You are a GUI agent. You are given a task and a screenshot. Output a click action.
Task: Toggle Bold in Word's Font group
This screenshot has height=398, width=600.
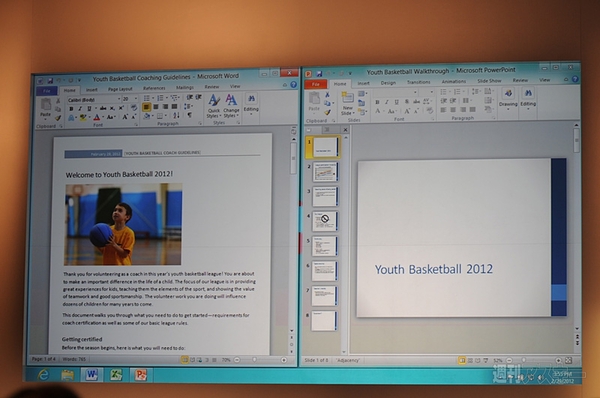click(71, 109)
